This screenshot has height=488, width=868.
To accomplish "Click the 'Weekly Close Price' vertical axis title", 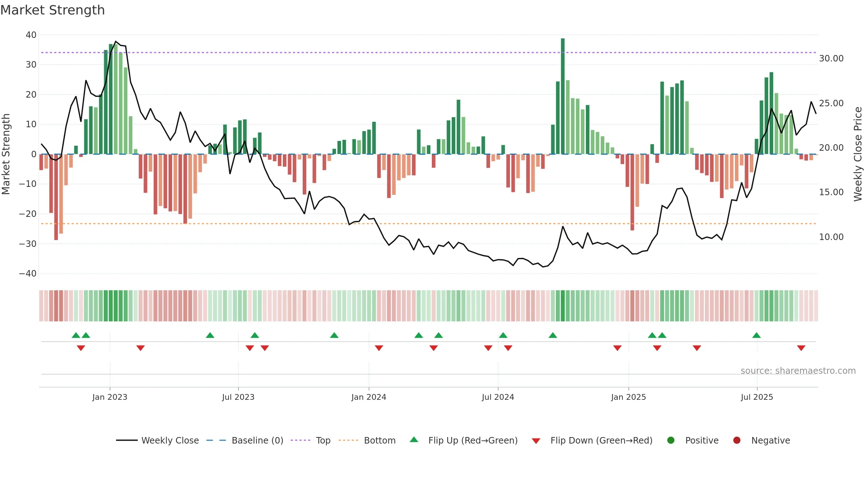I will [x=858, y=154].
